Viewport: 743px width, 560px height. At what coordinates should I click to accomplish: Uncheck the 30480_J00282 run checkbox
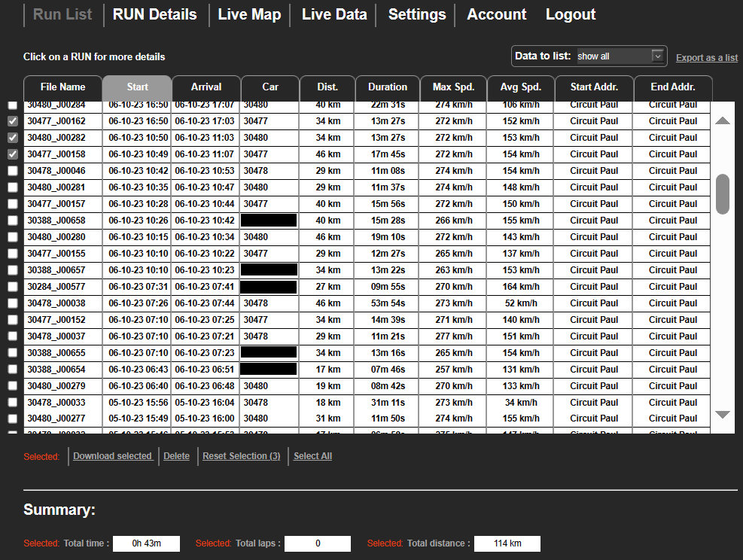point(13,138)
